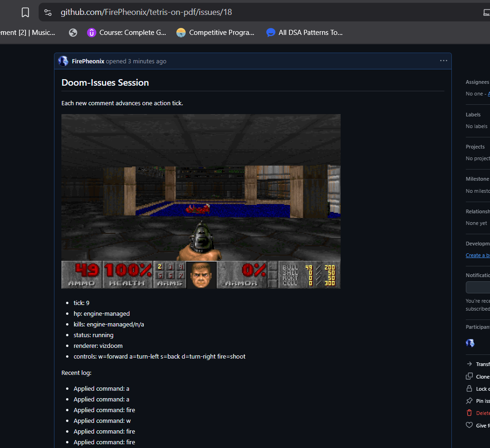Click the github.com URL in the address bar
This screenshot has height=448, width=490.
click(x=146, y=12)
